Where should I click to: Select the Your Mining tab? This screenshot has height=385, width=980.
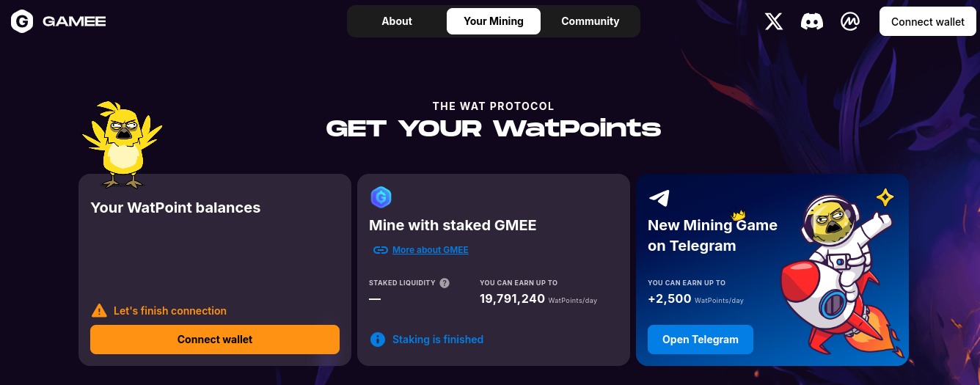click(x=494, y=21)
